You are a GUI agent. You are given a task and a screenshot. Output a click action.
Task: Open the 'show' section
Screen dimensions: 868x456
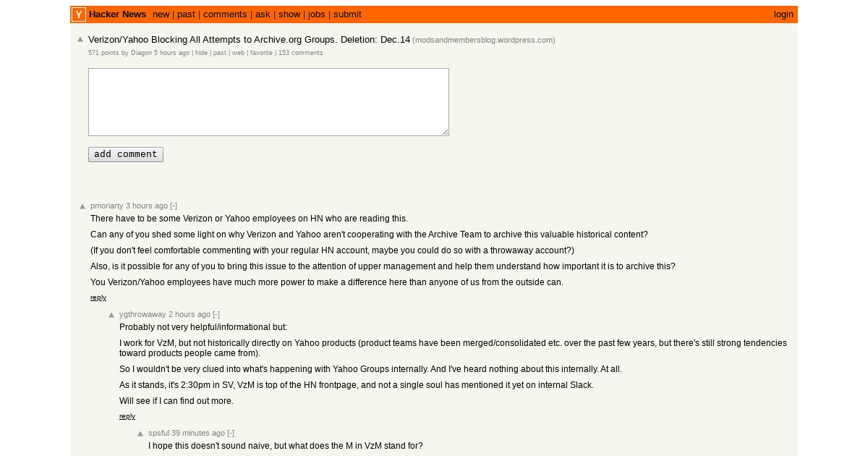(289, 14)
